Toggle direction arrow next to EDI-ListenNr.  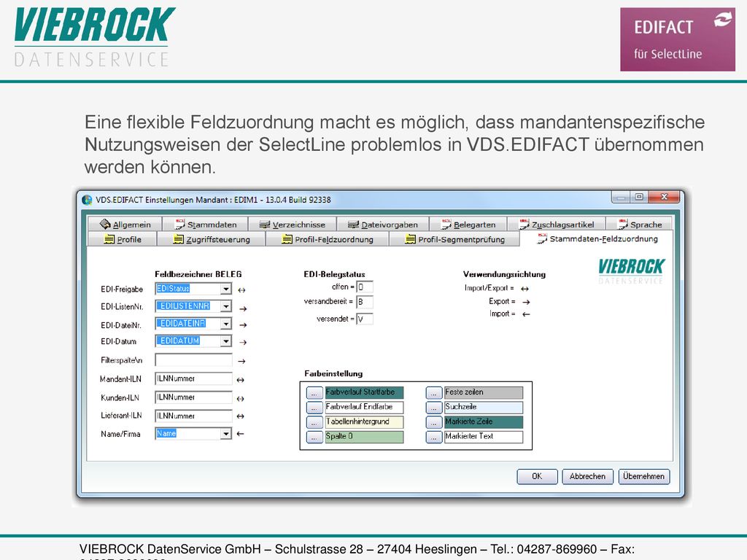pos(243,308)
